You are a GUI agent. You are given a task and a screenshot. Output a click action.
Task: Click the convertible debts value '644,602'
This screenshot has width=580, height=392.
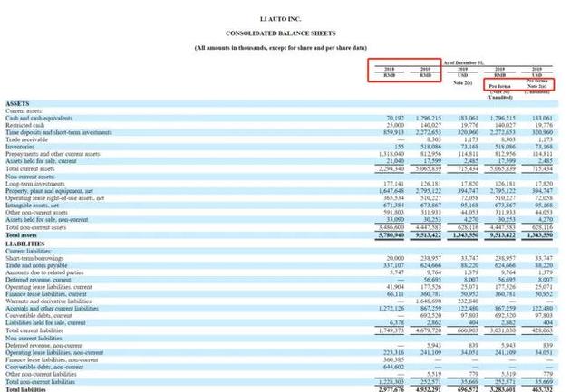tap(394, 367)
